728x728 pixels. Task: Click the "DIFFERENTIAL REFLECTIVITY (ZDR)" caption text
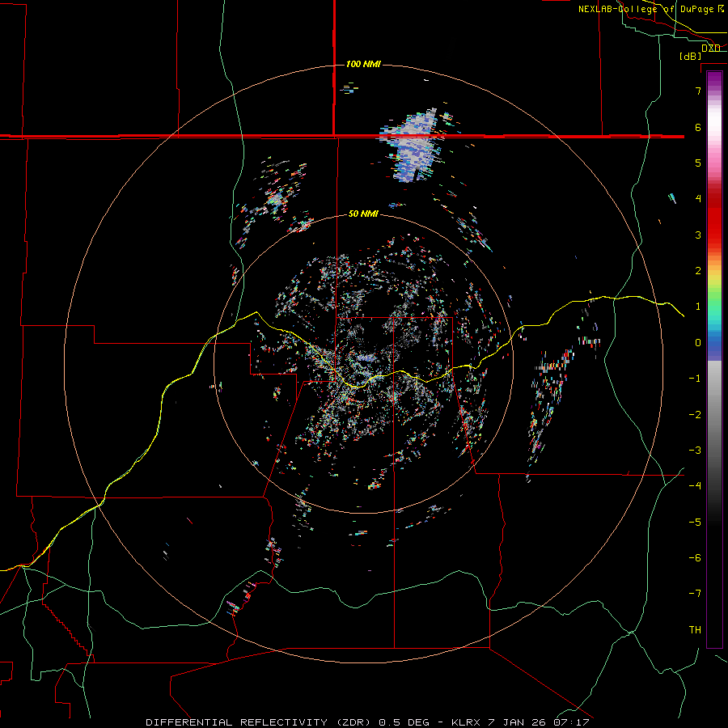(258, 722)
